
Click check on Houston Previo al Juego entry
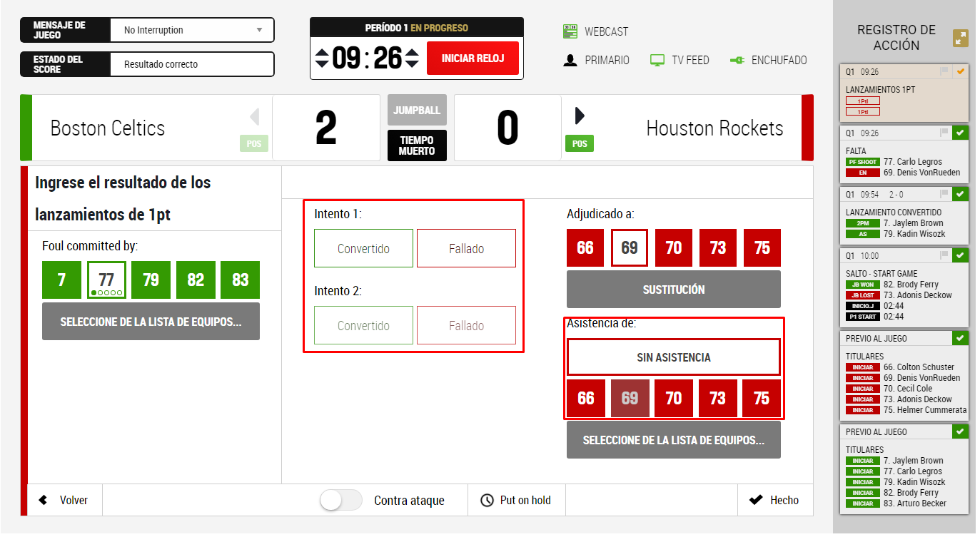click(961, 338)
